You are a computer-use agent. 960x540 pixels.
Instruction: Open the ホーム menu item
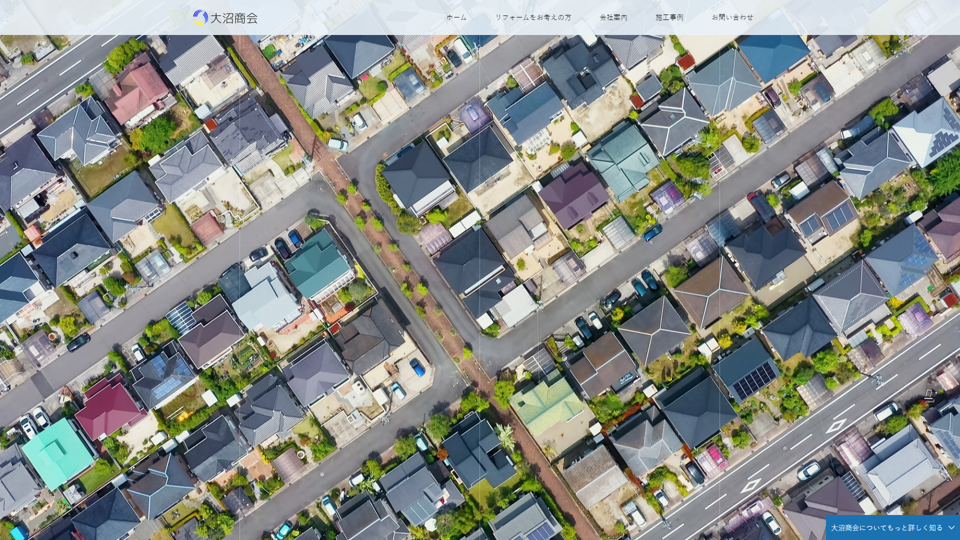[456, 17]
